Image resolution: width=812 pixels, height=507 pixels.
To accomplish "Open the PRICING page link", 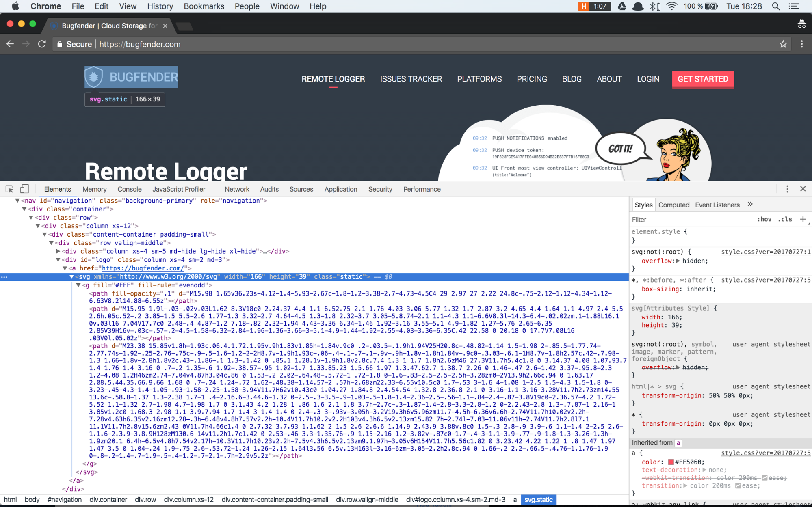I will click(x=532, y=79).
